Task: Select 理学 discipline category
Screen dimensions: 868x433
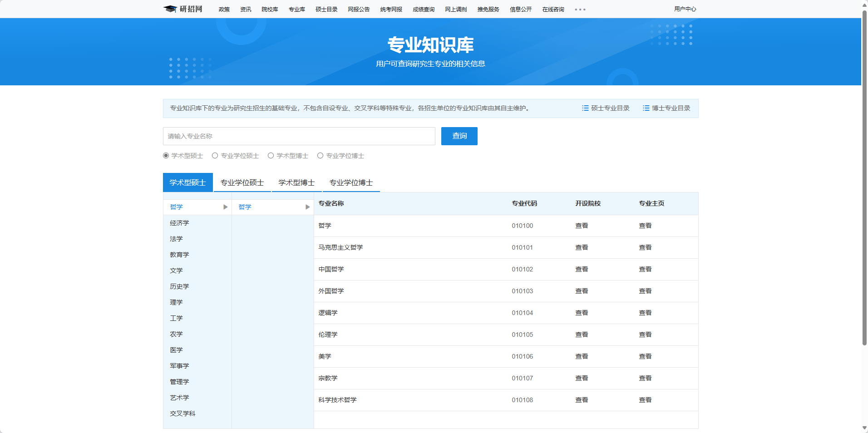Action: coord(177,302)
